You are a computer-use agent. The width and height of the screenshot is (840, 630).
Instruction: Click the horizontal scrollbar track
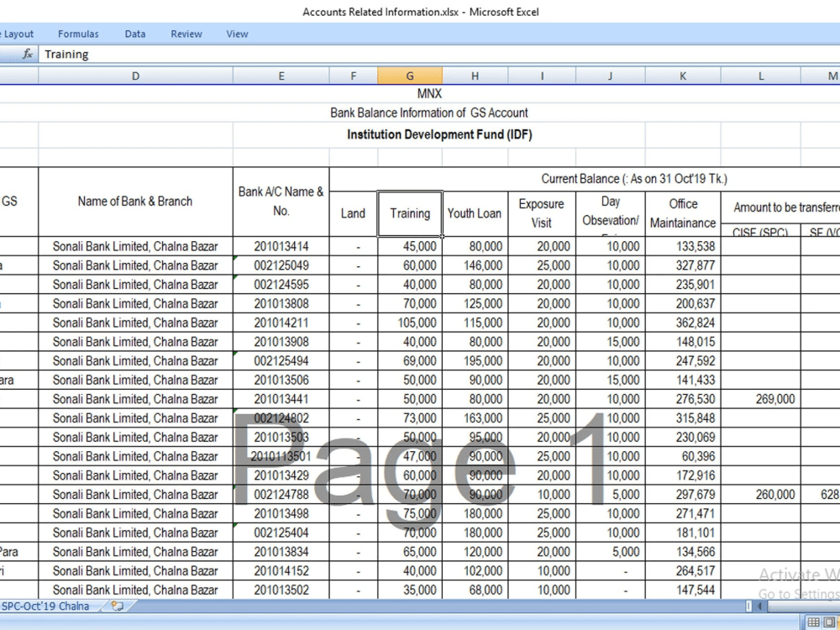pos(802,606)
